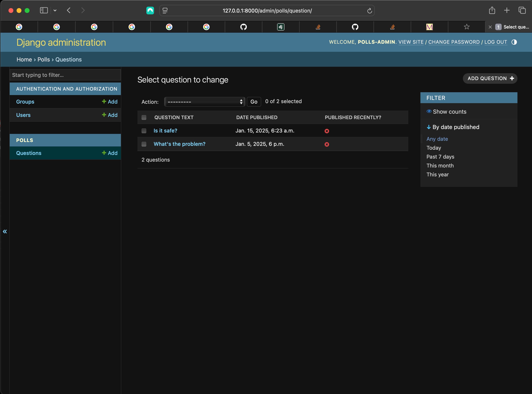Viewport: 532px width, 394px height.
Task: Go to Polls breadcrumb
Action: point(44,59)
